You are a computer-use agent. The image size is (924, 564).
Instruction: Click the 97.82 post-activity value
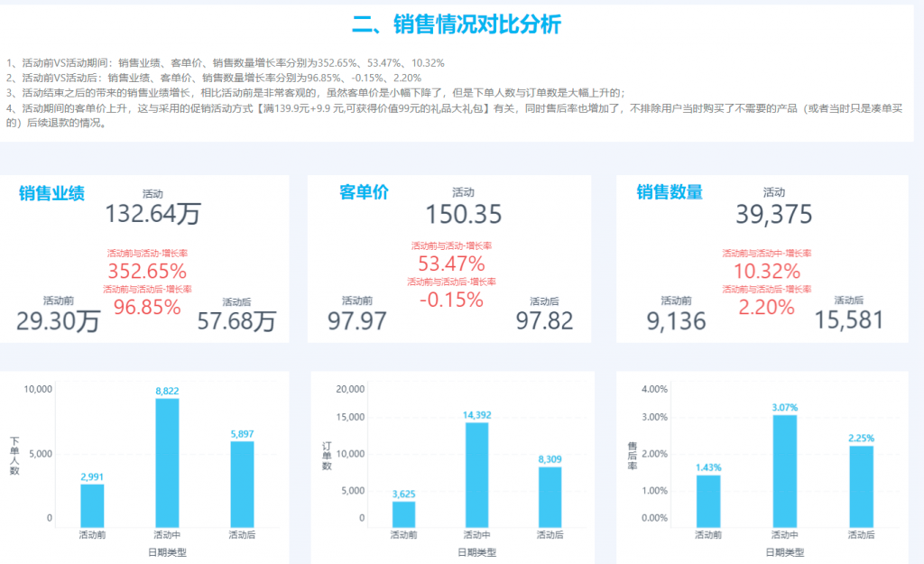click(544, 321)
